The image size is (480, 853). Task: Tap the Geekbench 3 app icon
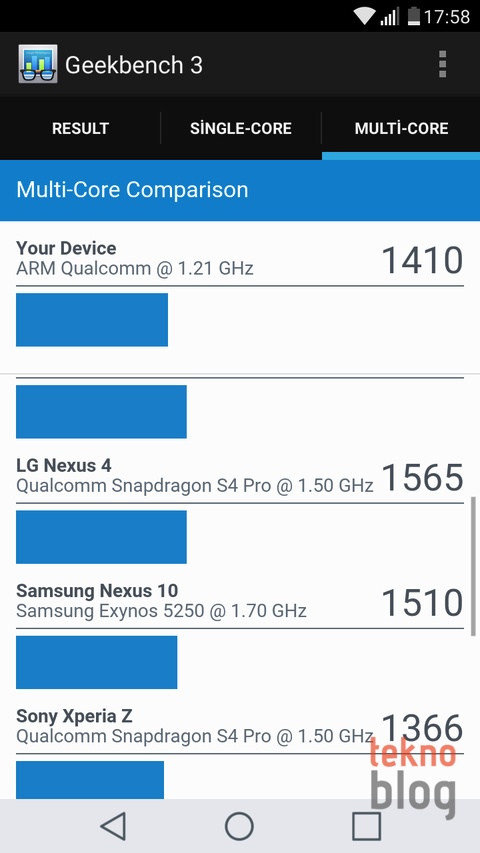pyautogui.click(x=38, y=64)
